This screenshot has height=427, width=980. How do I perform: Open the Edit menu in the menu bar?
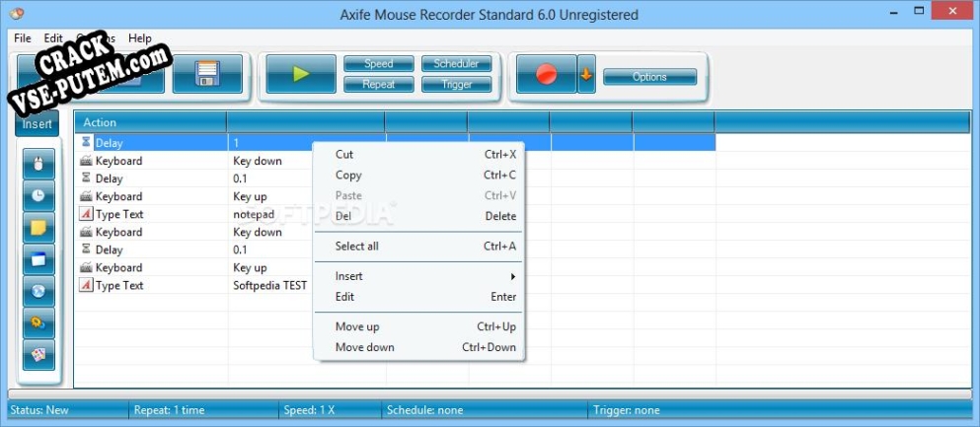(x=53, y=38)
